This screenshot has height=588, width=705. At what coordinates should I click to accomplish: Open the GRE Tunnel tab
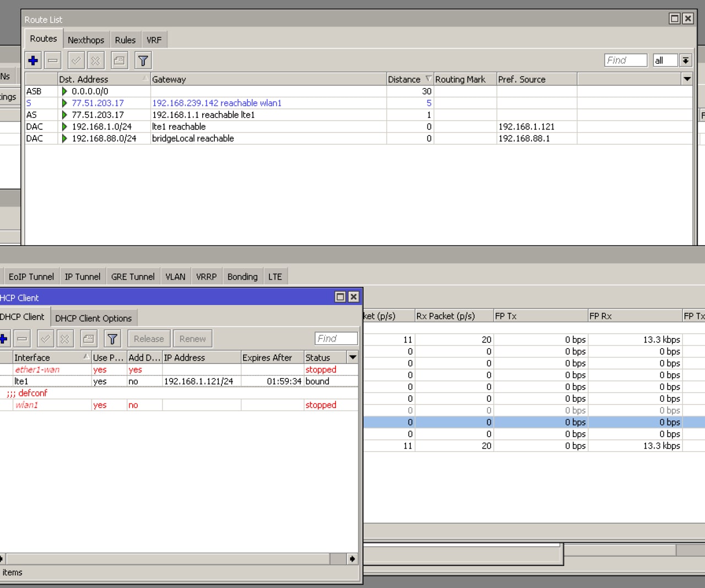click(133, 276)
